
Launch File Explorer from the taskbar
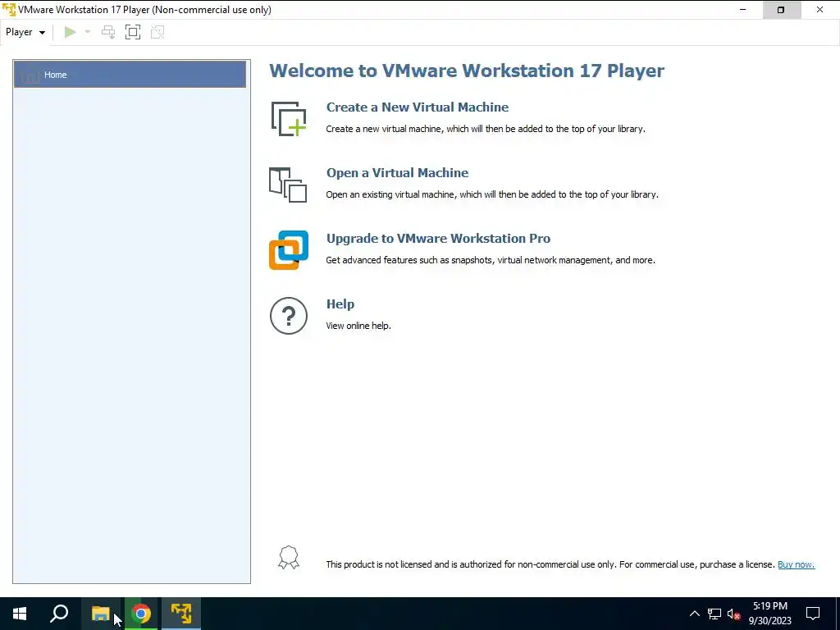[x=101, y=614]
